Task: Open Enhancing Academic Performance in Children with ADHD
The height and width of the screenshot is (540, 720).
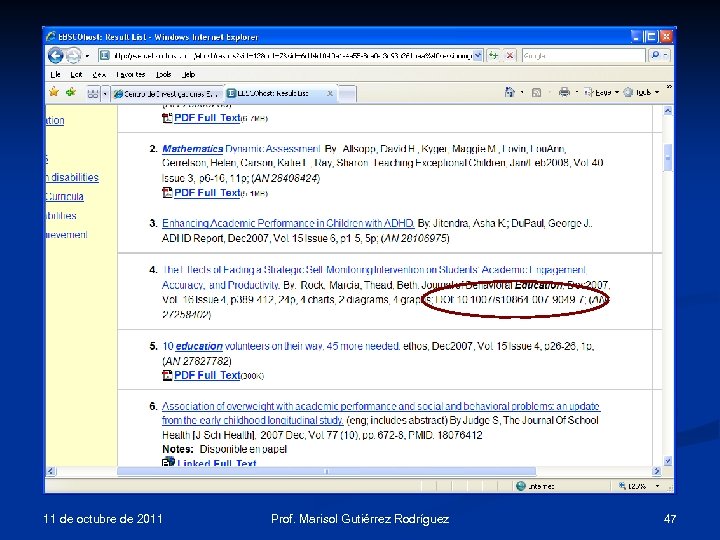Action: pos(288,223)
